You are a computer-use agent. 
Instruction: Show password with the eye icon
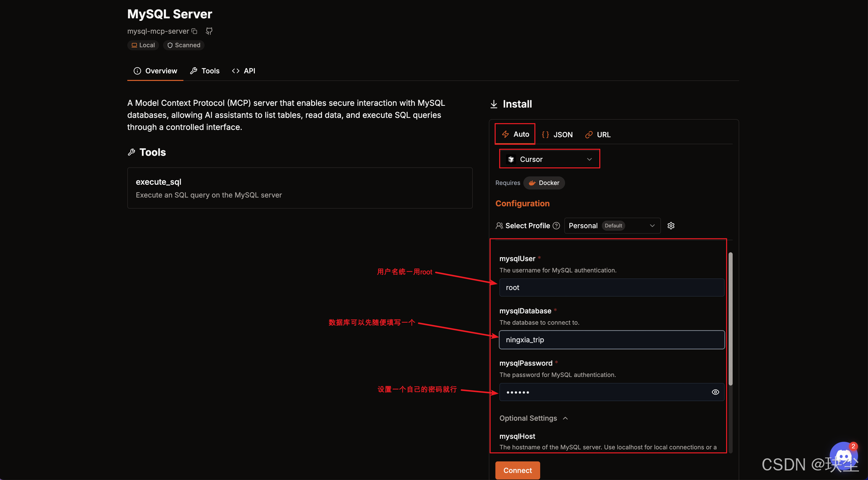pos(715,392)
